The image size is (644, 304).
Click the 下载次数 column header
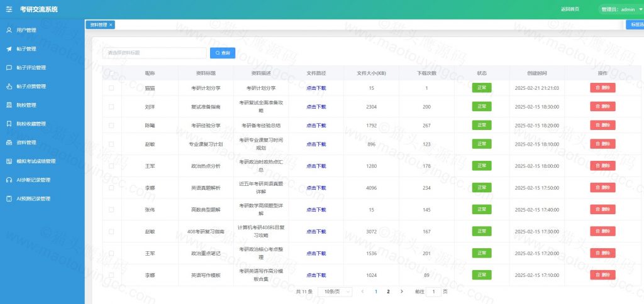[x=426, y=73]
